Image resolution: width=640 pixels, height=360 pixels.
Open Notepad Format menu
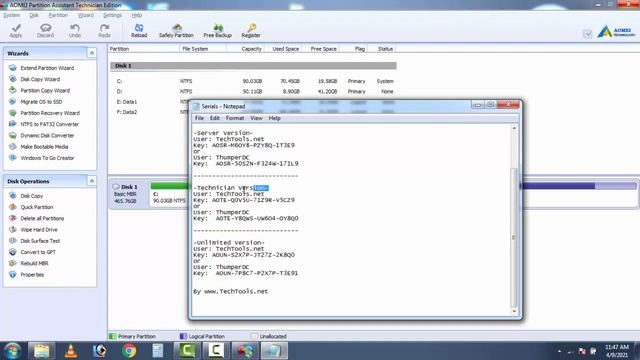pos(235,118)
